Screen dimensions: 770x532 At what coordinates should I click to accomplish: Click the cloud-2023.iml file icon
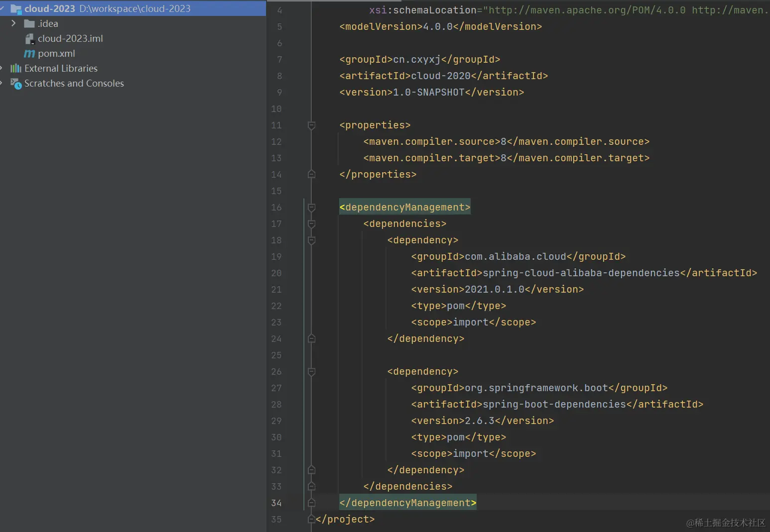coord(30,39)
